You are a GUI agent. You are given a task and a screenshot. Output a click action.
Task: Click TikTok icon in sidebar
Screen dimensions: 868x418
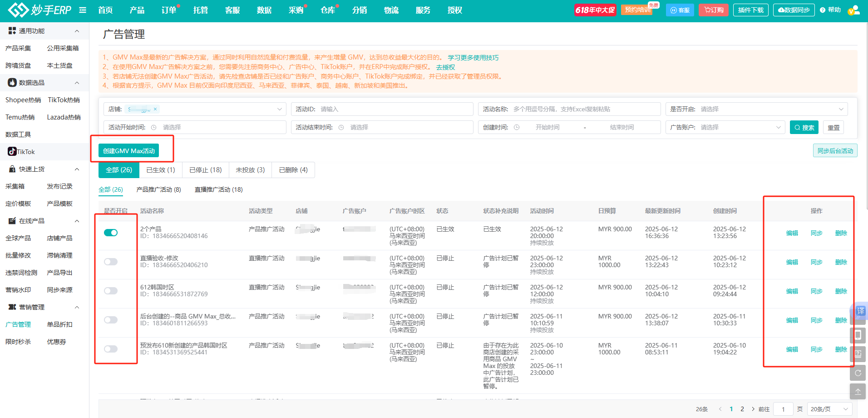coord(12,151)
